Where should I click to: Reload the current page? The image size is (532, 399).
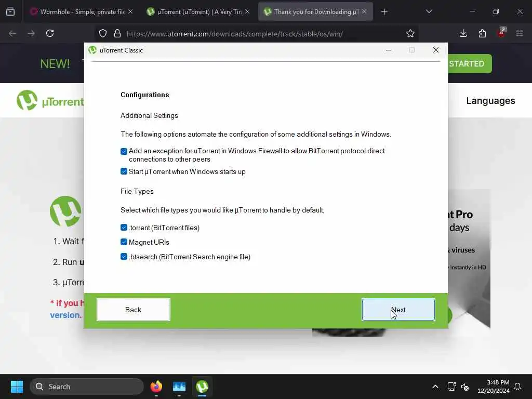click(50, 33)
